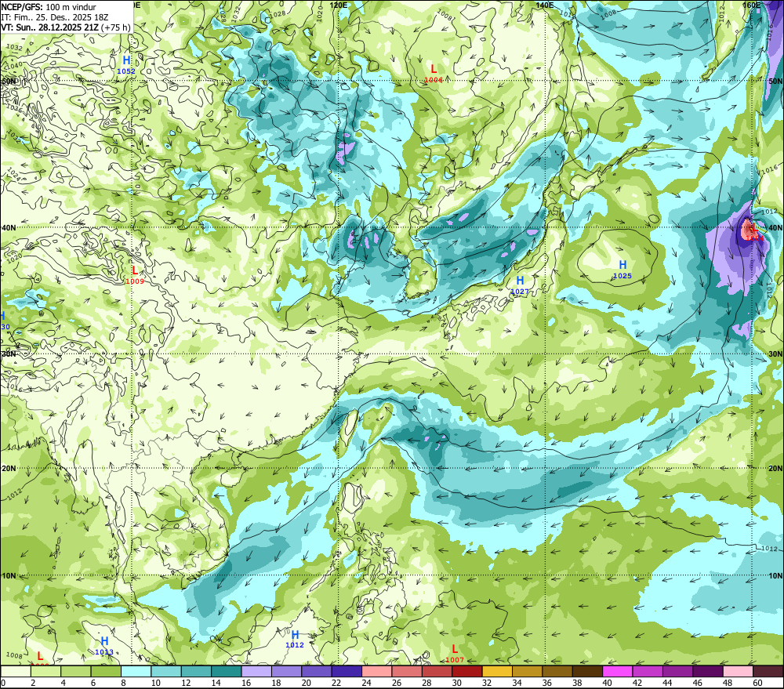Click the legend scale value 48
This screenshot has width=784, height=689.
(728, 683)
